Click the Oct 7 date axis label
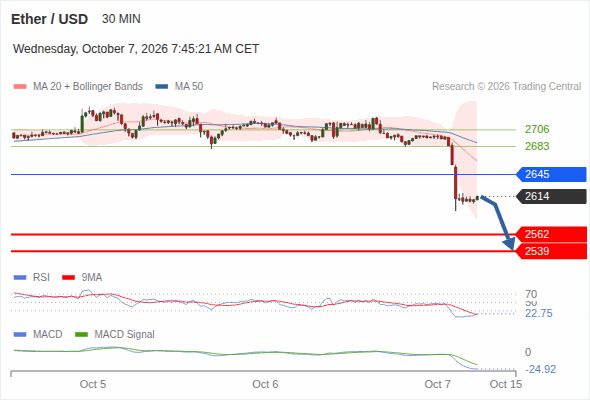The image size is (590, 400). 438,384
